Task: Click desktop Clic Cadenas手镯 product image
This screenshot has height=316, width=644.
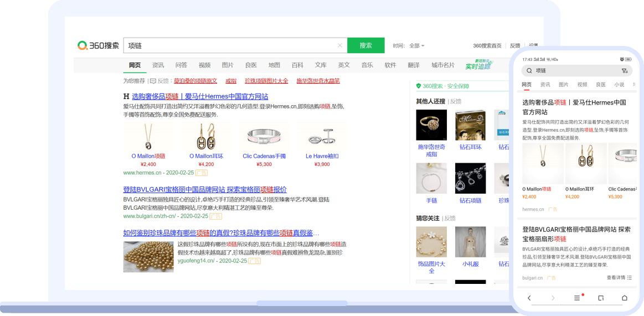Action: tap(264, 136)
